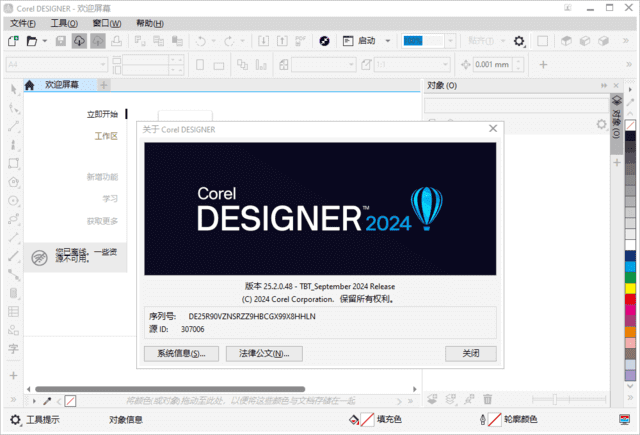This screenshot has width=640, height=435.
Task: Click the tool hints gear in status bar
Action: 15,419
